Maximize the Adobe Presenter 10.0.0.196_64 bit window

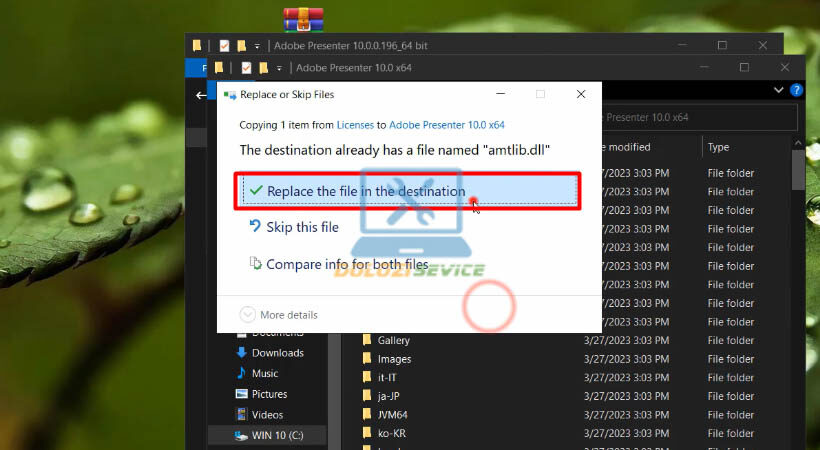point(722,46)
